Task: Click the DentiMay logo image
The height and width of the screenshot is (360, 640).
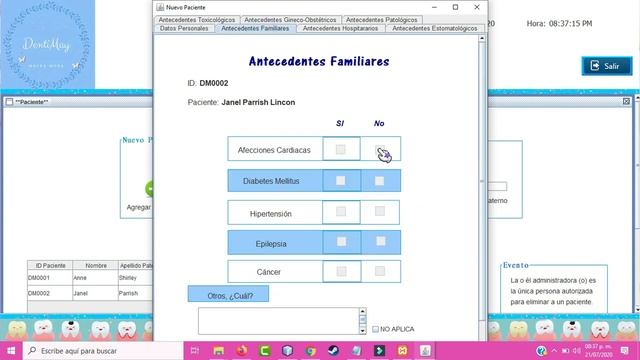Action: [x=48, y=44]
